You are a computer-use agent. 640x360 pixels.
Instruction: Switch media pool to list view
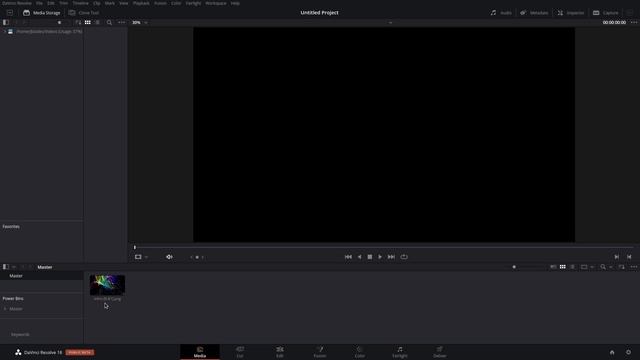[573, 267]
